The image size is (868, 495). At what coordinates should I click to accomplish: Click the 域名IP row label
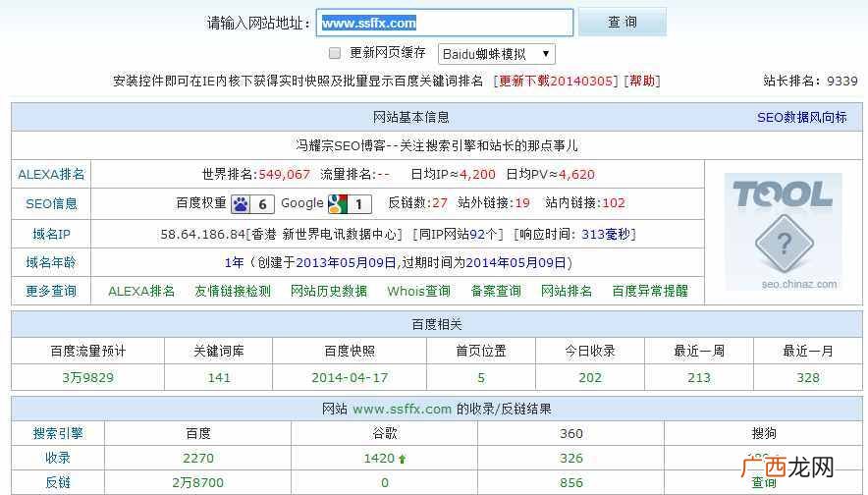(x=51, y=234)
